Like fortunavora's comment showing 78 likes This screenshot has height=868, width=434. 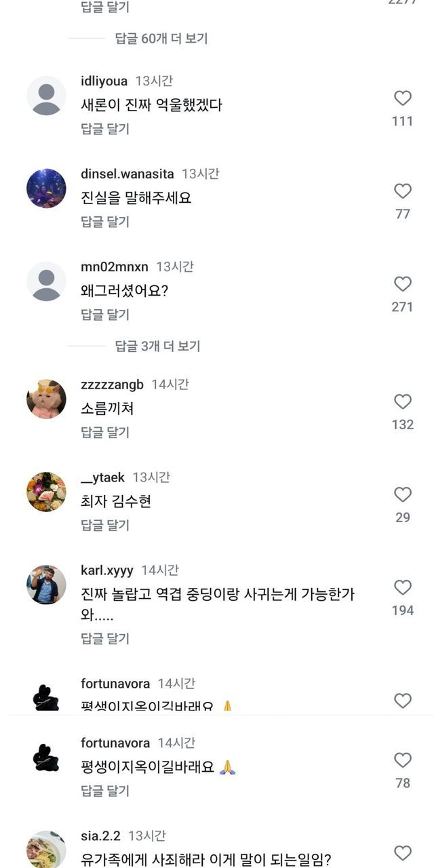[x=403, y=760]
